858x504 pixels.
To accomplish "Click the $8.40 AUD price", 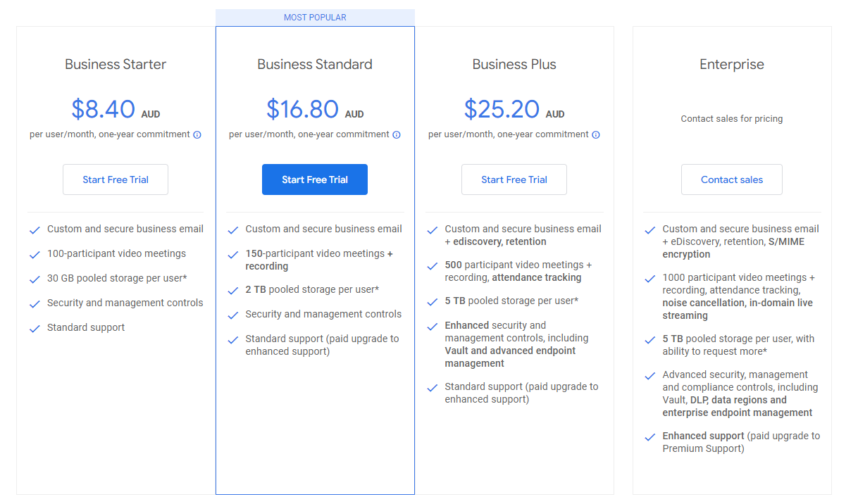I will point(116,109).
